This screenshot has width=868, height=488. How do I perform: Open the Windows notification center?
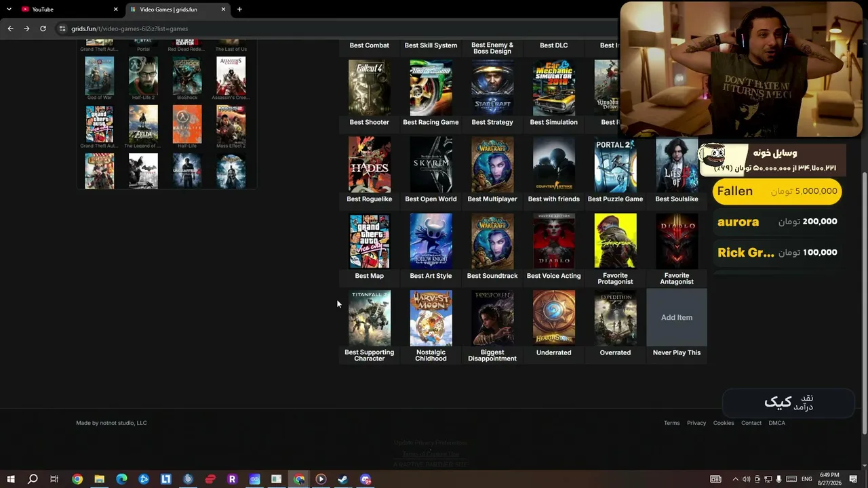pyautogui.click(x=854, y=479)
